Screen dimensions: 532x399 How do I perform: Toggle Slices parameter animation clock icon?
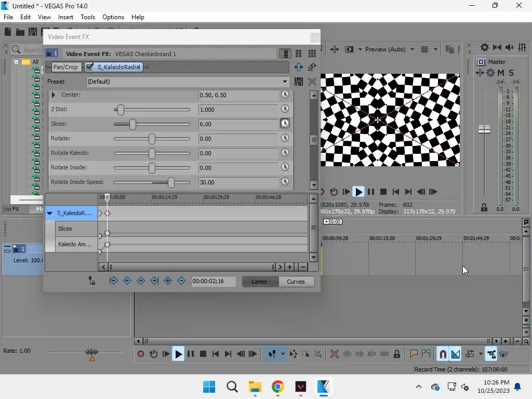click(x=285, y=124)
